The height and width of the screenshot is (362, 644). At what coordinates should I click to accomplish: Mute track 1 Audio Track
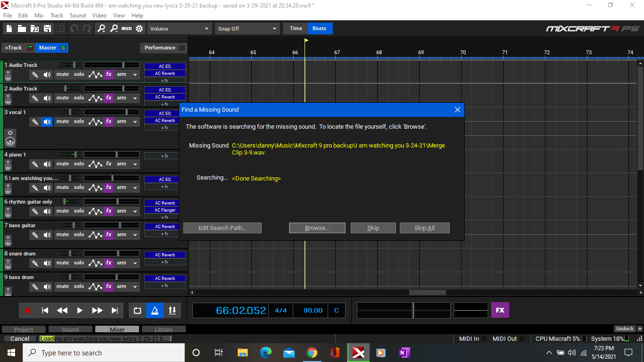(x=63, y=74)
